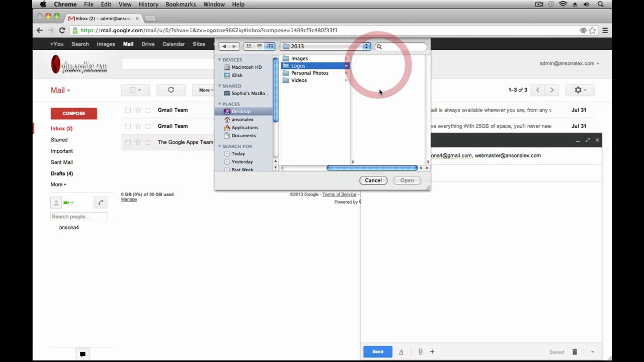Collapse the DEVICES section

pyautogui.click(x=219, y=60)
